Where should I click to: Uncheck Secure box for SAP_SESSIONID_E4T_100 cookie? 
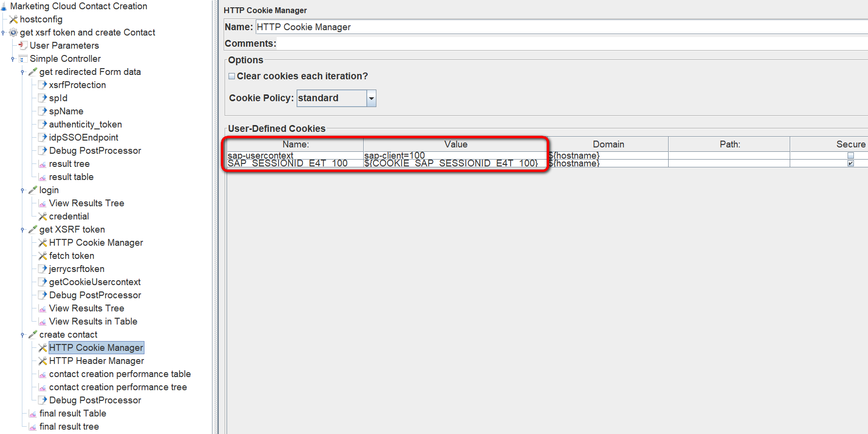[850, 163]
